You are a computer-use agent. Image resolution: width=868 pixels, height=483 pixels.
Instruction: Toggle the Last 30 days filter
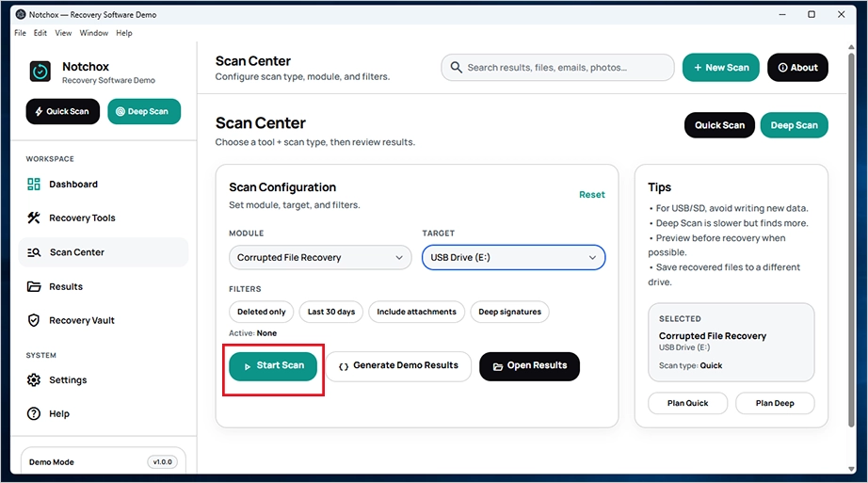point(331,312)
